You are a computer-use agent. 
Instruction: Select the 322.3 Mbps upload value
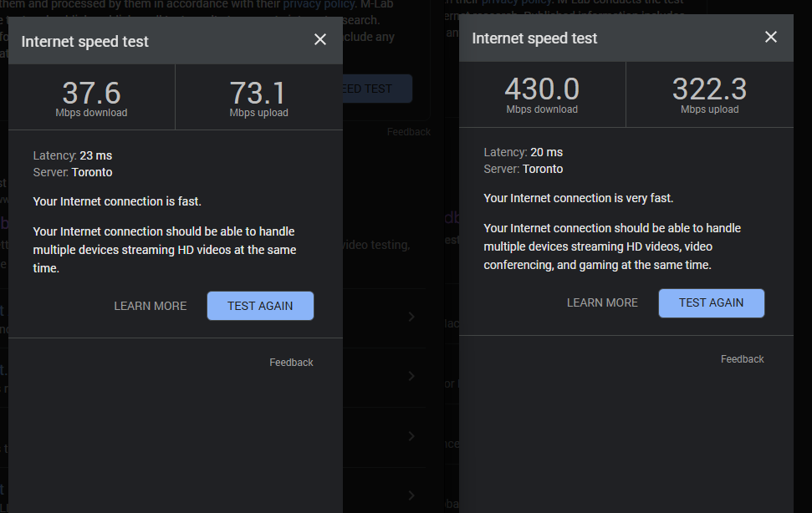[709, 89]
